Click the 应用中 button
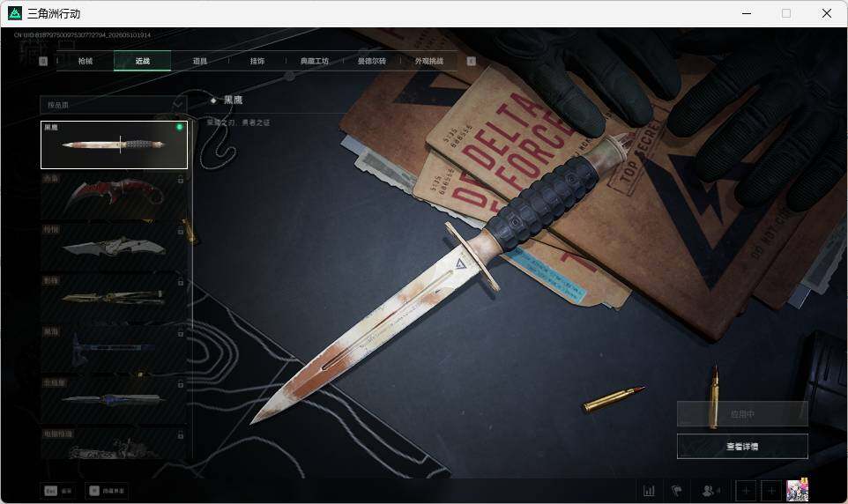Image resolution: width=848 pixels, height=504 pixels. pos(742,414)
